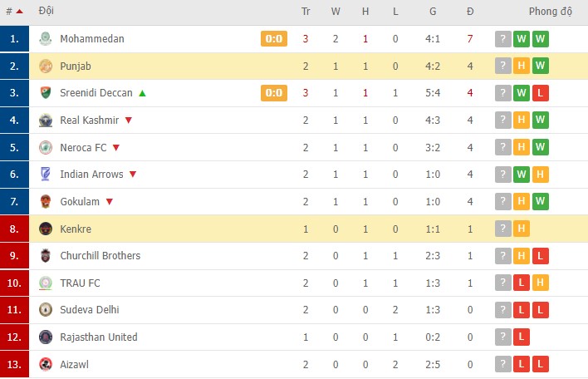The image size is (588, 379).
Task: Click the Kenkre team logo
Action: tap(46, 229)
